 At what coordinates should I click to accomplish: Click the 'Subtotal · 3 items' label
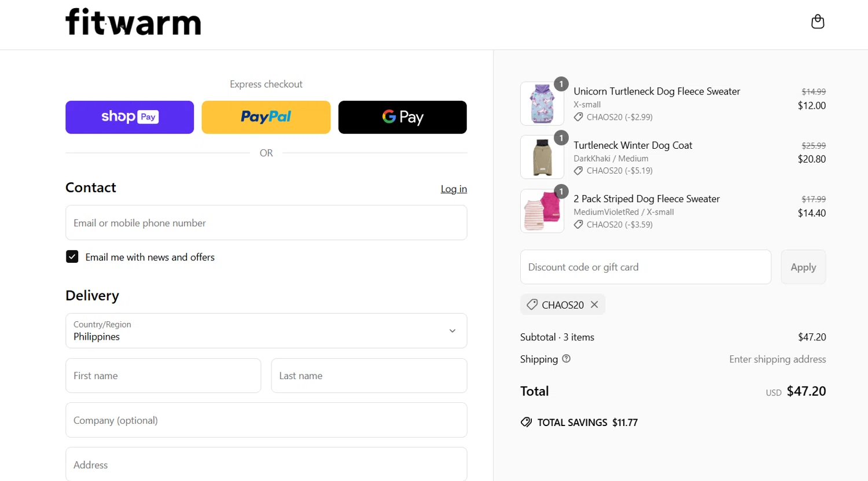click(x=557, y=337)
